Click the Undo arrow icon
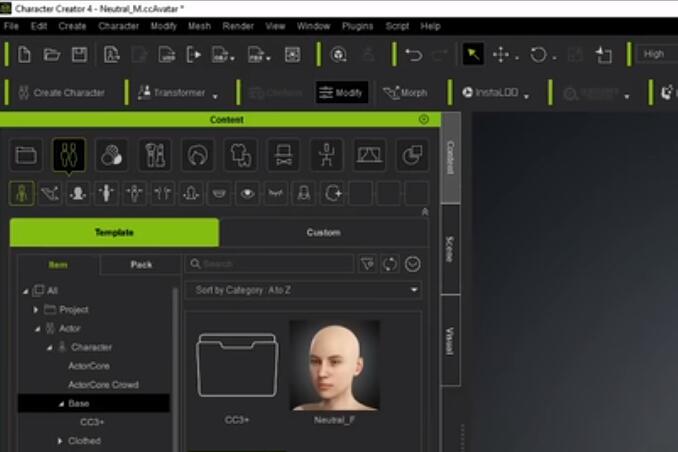The width and height of the screenshot is (678, 452). pos(413,55)
